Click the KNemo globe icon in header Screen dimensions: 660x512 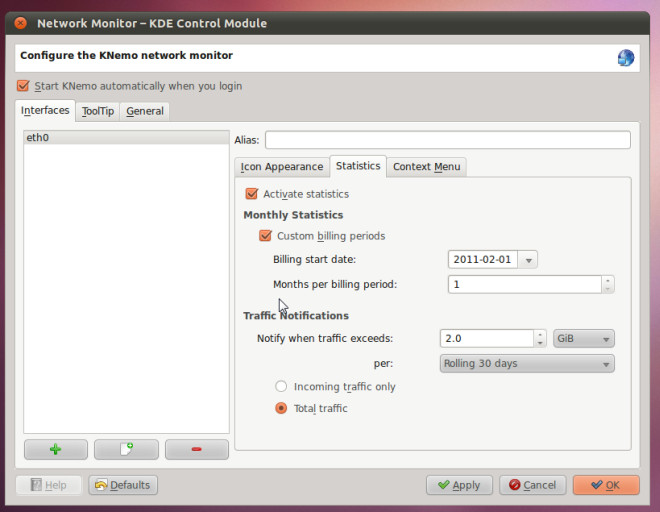pos(625,58)
